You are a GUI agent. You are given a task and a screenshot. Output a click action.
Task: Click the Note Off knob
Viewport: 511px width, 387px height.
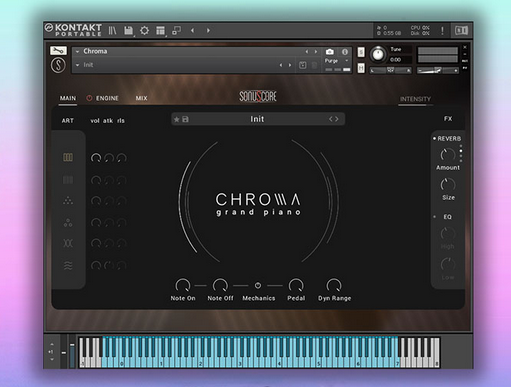click(x=220, y=285)
